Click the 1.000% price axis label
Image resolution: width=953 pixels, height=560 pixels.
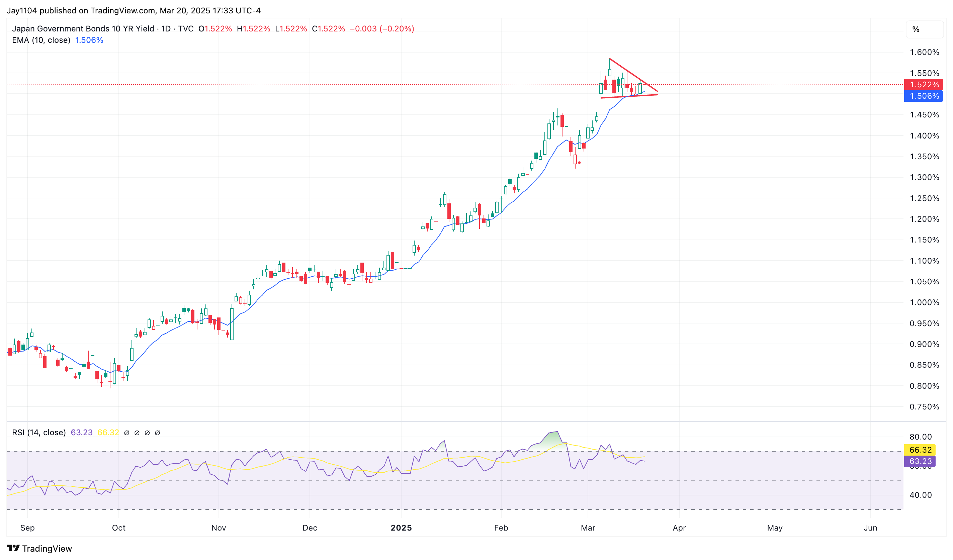924,302
